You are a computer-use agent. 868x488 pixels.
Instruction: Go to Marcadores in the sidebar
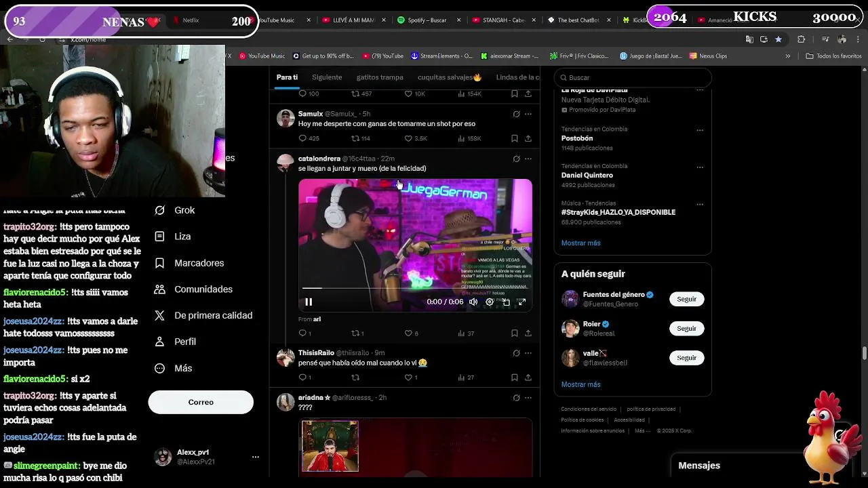point(189,263)
